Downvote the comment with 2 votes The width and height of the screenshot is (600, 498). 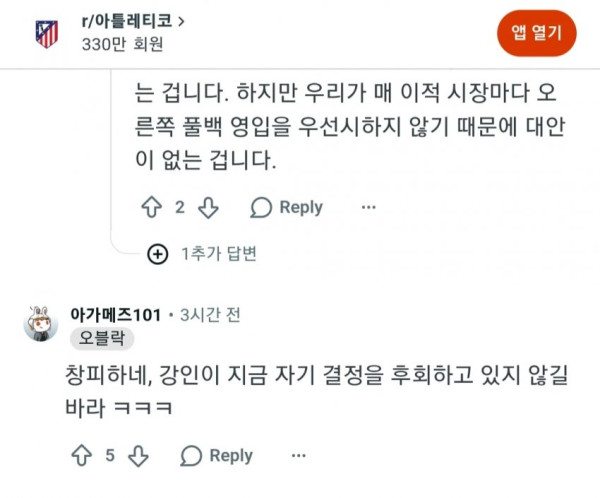point(209,208)
